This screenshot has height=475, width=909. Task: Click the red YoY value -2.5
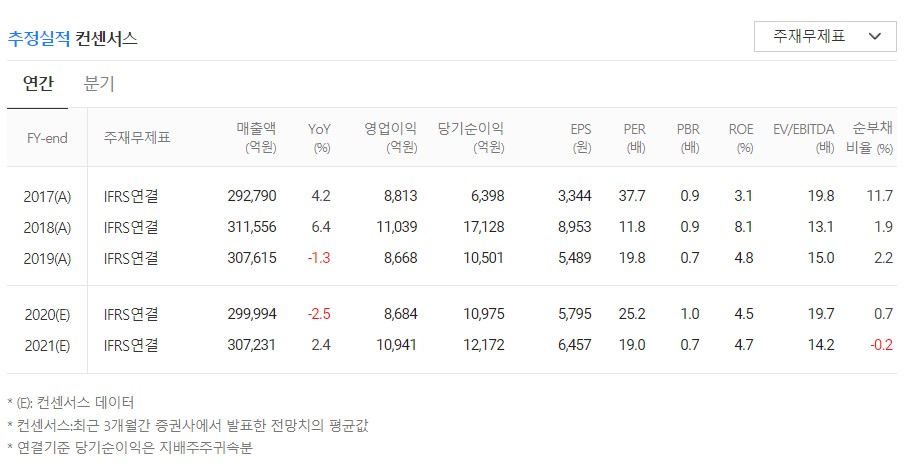click(319, 314)
